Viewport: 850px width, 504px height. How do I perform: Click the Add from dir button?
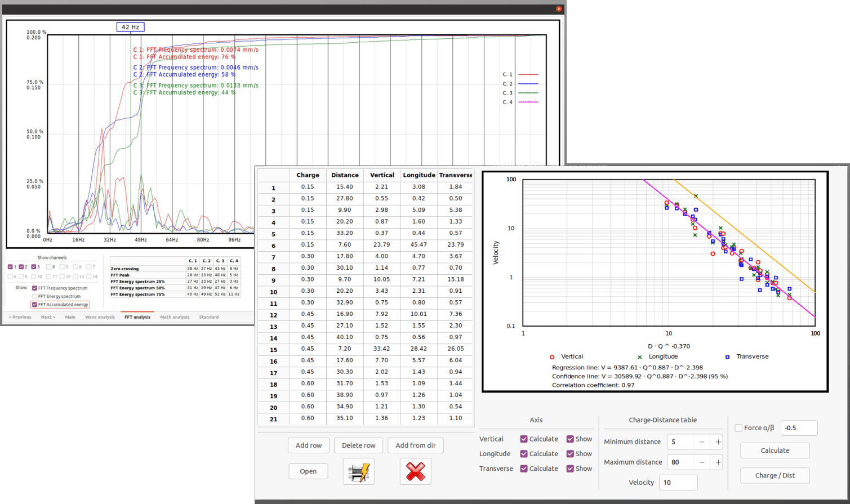[x=416, y=445]
